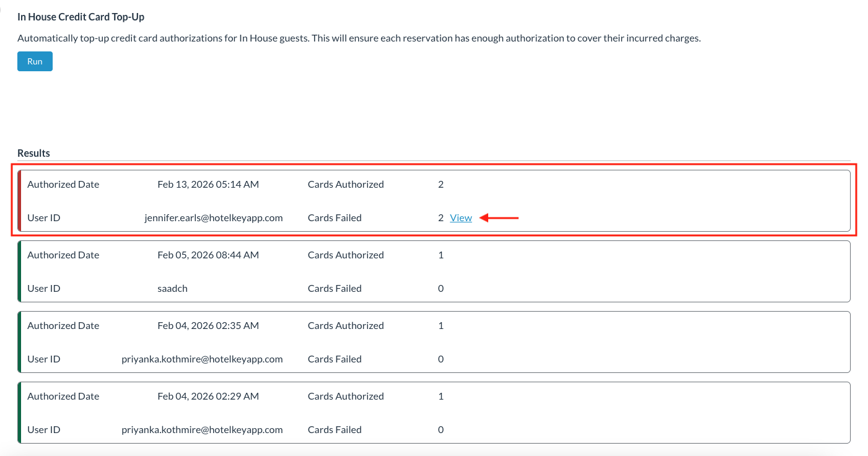Click the blue Run button
Viewport: 868px width, 456px height.
coord(35,61)
